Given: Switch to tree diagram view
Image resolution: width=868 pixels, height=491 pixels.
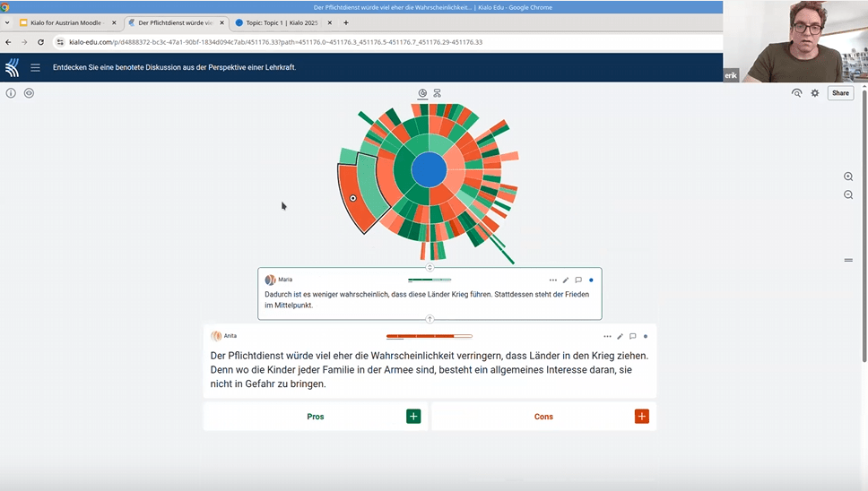Looking at the screenshot, I should pos(438,93).
